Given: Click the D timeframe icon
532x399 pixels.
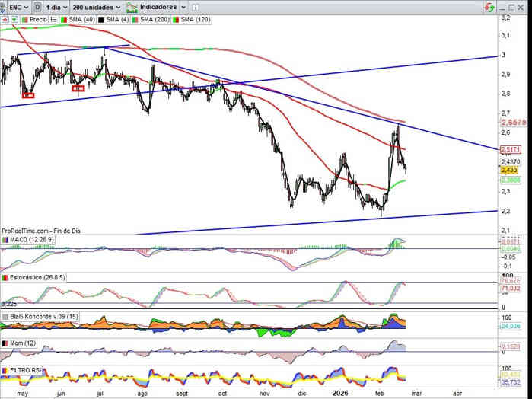Looking at the screenshot, I should (37, 7).
